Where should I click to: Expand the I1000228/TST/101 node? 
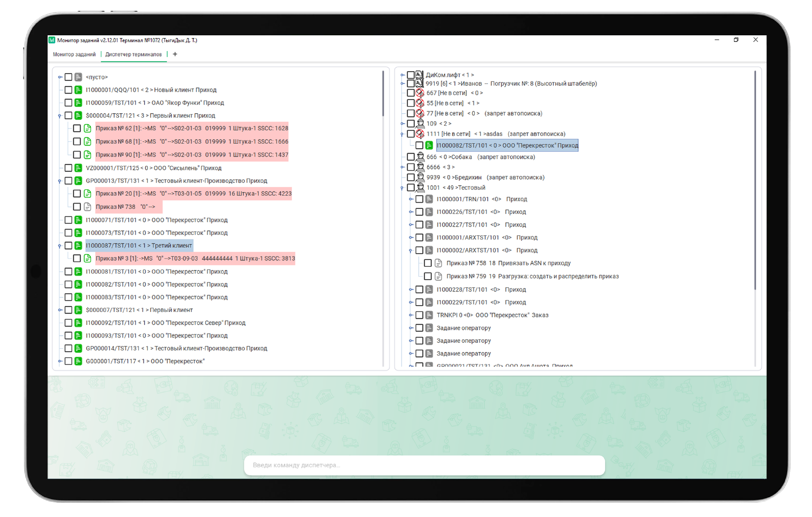(411, 289)
